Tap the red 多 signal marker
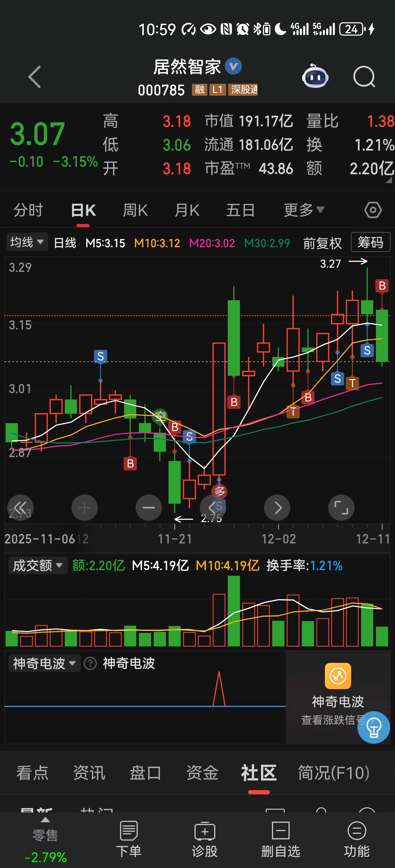The image size is (395, 868). point(219,491)
